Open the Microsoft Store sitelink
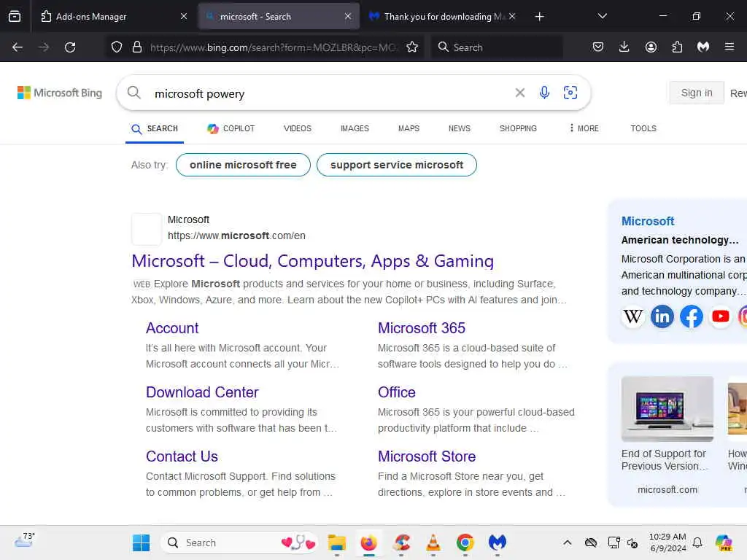The image size is (747, 560). 426,456
